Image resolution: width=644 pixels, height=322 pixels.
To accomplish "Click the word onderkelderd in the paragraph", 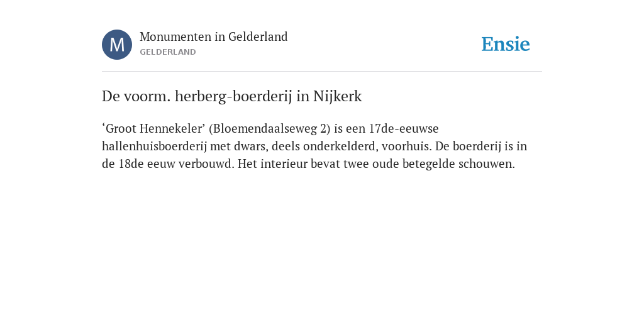I will (x=340, y=146).
